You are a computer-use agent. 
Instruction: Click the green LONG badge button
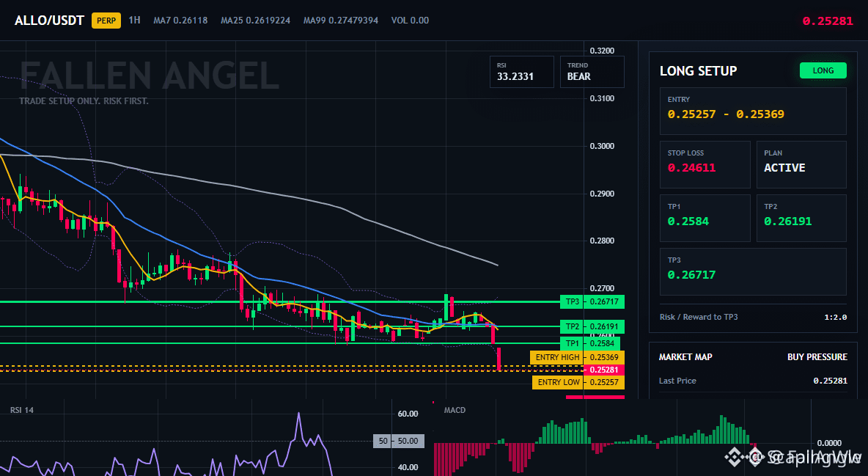point(823,70)
